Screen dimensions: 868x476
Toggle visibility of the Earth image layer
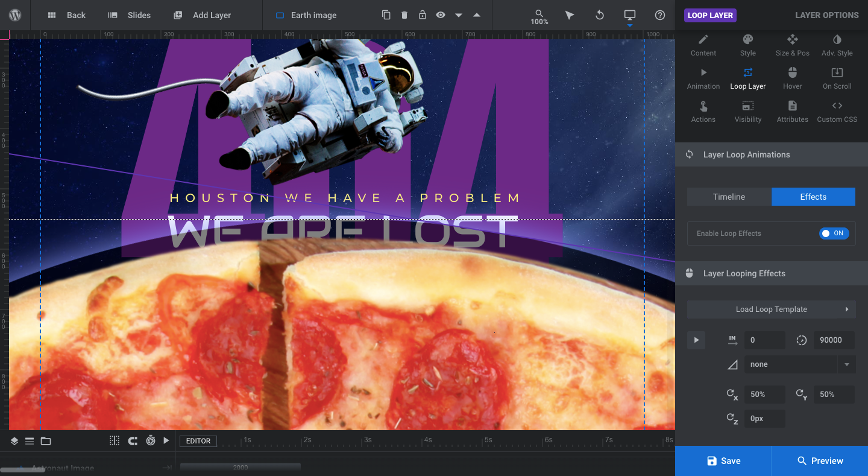pos(441,15)
